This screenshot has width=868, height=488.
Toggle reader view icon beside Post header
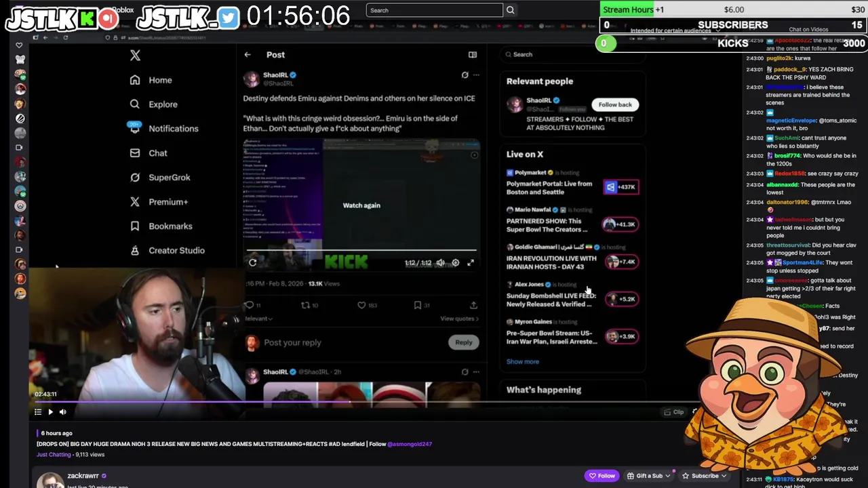[x=473, y=55]
